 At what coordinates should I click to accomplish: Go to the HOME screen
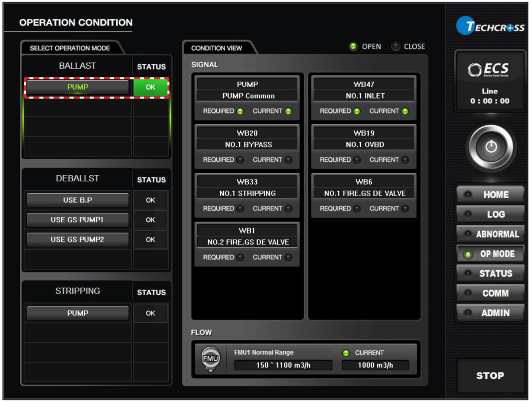pyautogui.click(x=490, y=195)
